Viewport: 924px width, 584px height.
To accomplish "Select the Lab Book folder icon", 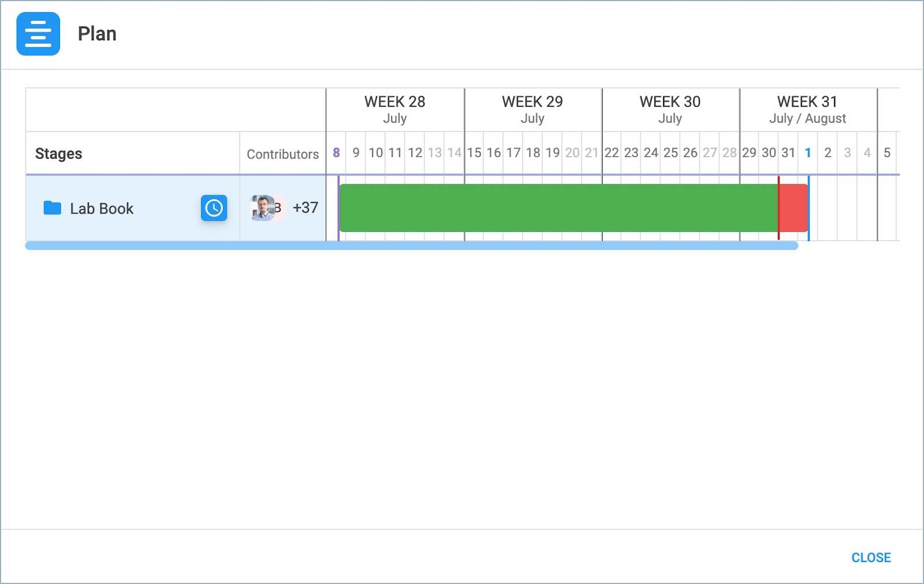I will point(53,208).
